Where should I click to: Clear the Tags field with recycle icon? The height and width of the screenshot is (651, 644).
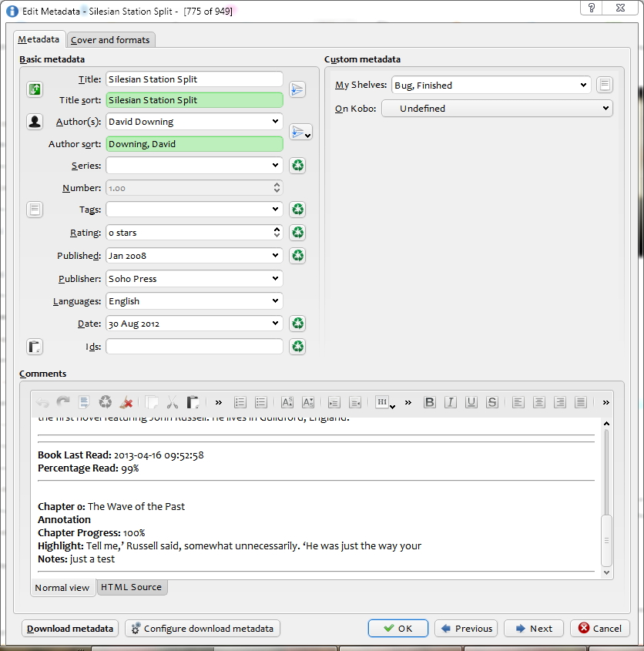point(297,210)
